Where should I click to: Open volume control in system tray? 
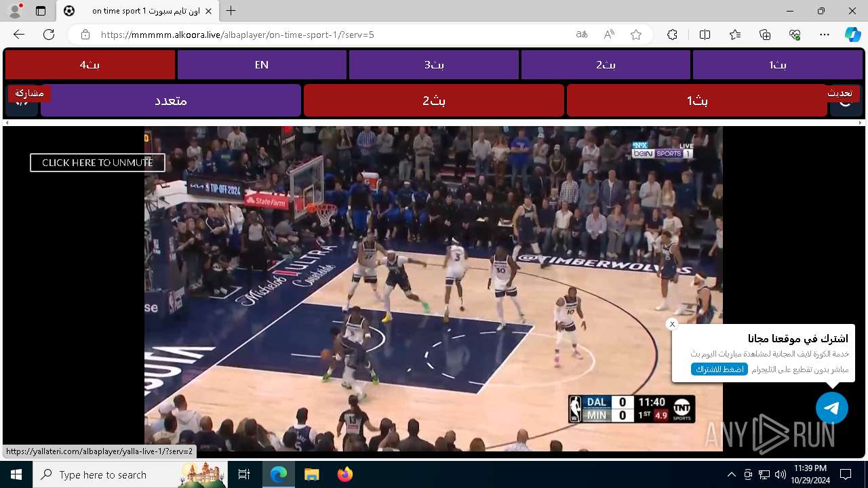(780, 474)
